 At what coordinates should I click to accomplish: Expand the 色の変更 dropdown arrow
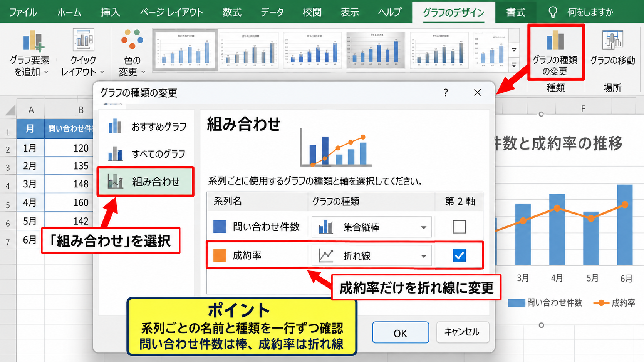click(143, 72)
